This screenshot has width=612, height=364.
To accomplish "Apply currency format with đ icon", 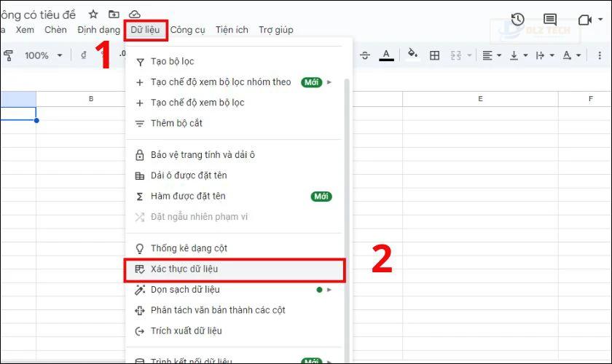I will coord(84,55).
